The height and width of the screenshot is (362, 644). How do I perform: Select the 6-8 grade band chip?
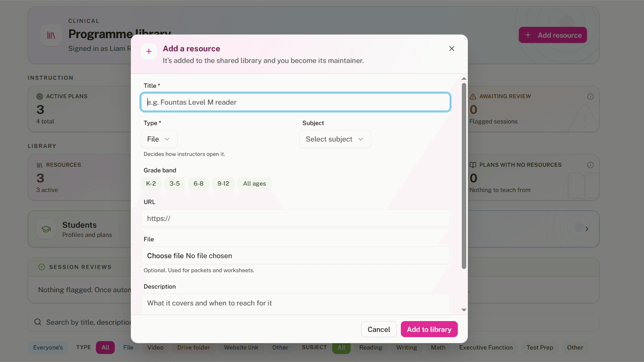point(199,184)
